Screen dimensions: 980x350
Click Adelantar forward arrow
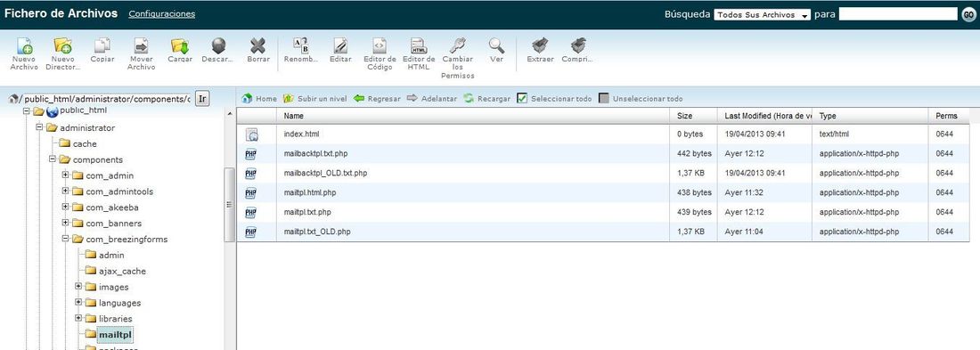(432, 99)
